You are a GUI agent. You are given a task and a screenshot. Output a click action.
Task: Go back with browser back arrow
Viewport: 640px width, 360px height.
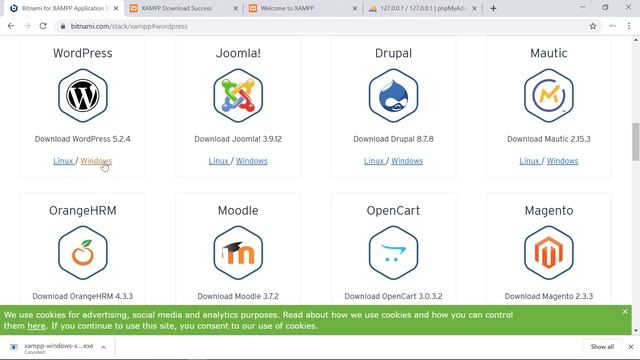coord(11,26)
